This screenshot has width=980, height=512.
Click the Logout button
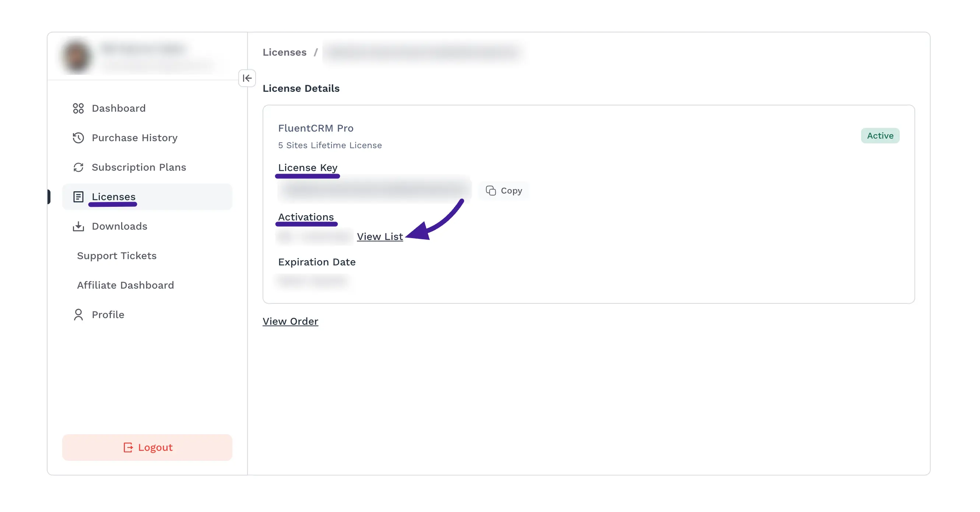pyautogui.click(x=147, y=447)
